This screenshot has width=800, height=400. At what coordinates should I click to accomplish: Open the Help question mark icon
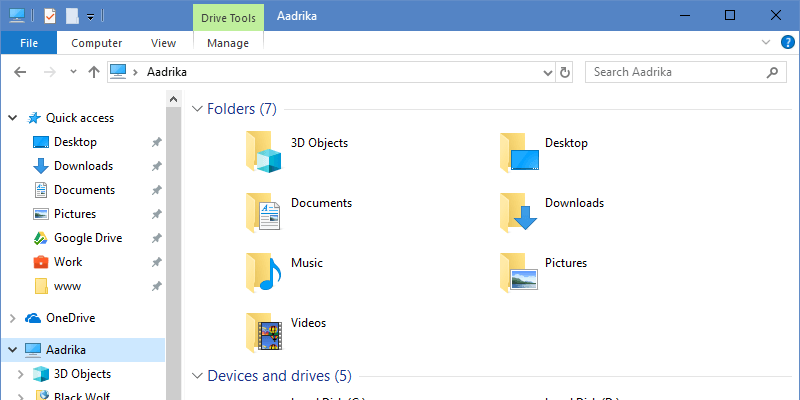click(785, 43)
